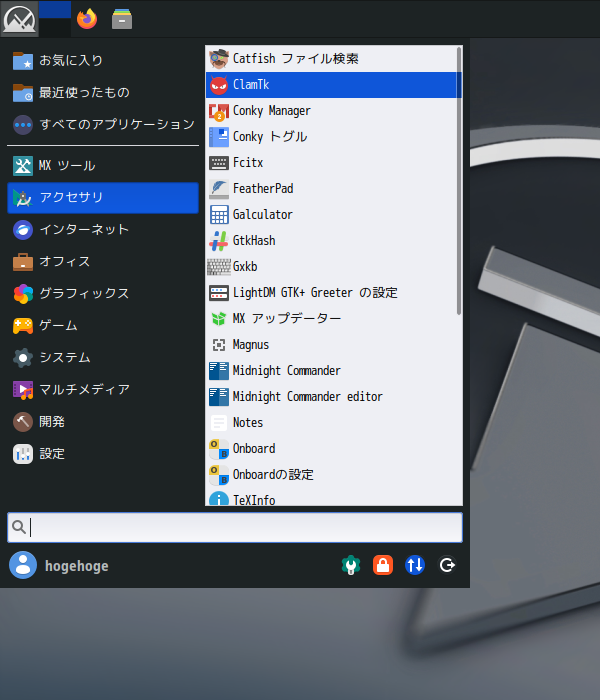
Task: Open GtkHash hash icon
Action: point(219,241)
